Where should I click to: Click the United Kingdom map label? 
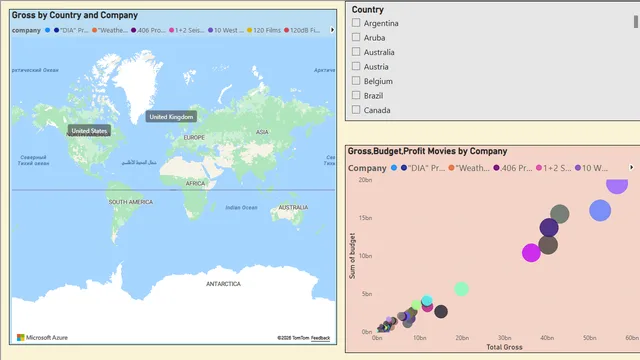point(171,117)
